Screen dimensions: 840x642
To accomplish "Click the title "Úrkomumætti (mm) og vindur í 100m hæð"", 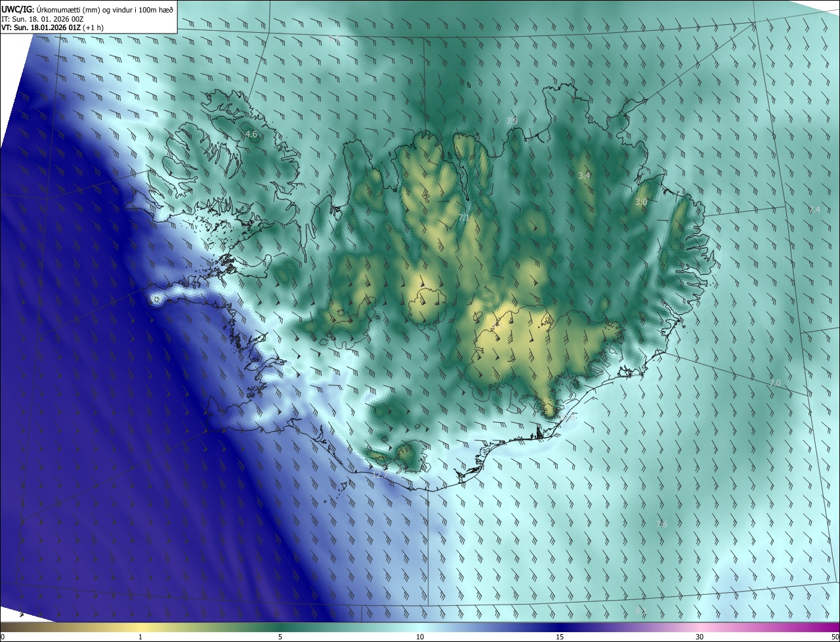I will 105,9.
